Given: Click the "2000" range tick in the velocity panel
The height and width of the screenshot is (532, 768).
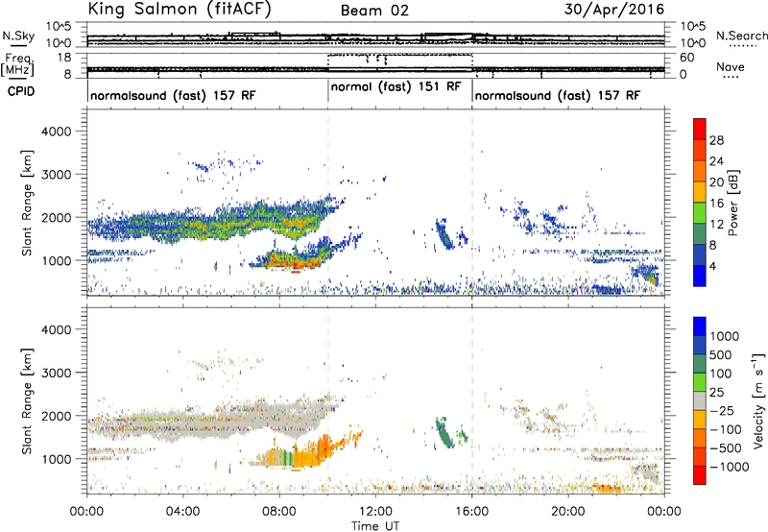Looking at the screenshot, I should click(x=56, y=416).
